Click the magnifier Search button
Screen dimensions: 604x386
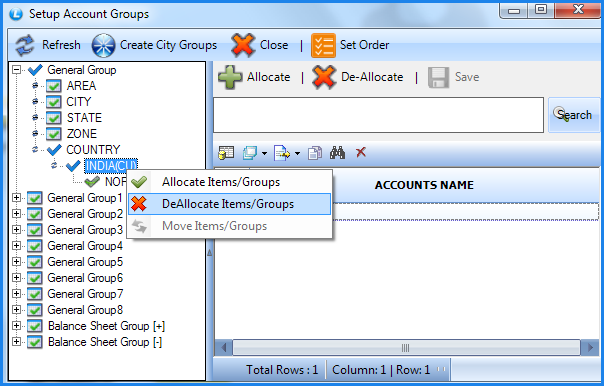click(x=574, y=115)
